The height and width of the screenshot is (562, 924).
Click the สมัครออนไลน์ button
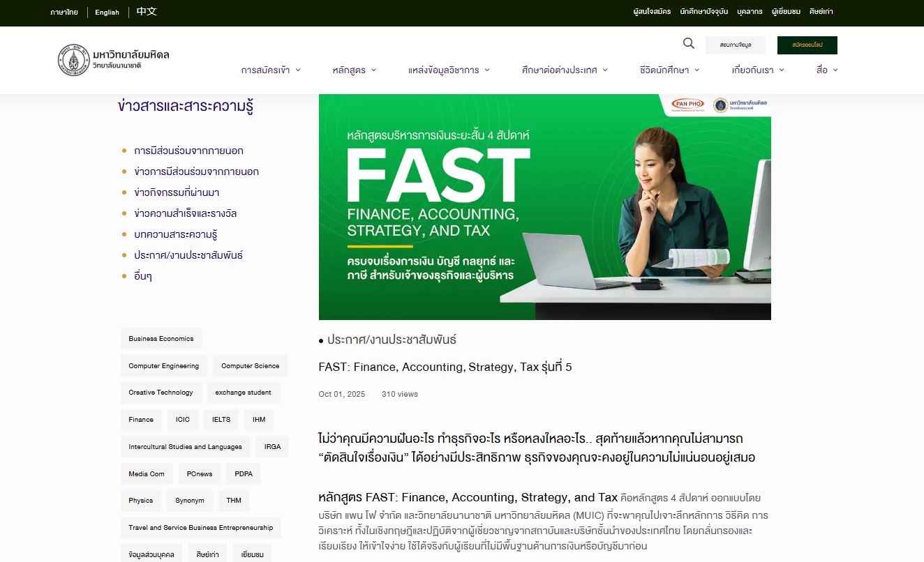(807, 45)
